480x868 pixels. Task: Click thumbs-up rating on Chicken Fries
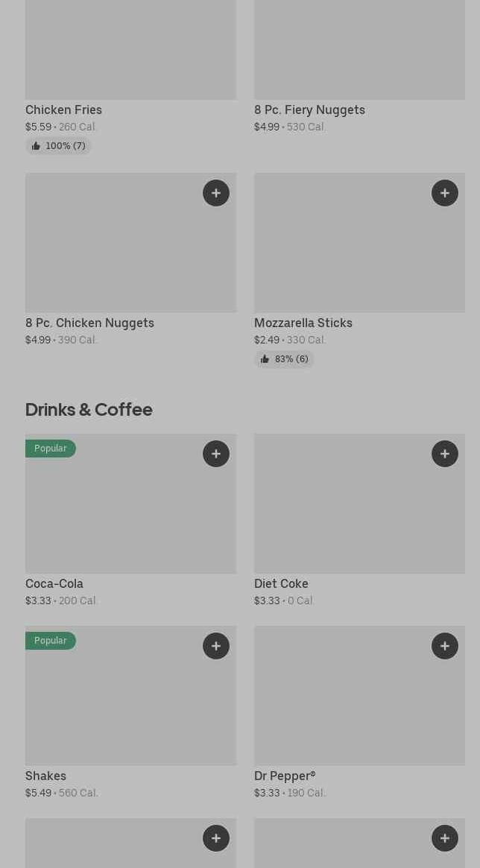(58, 146)
